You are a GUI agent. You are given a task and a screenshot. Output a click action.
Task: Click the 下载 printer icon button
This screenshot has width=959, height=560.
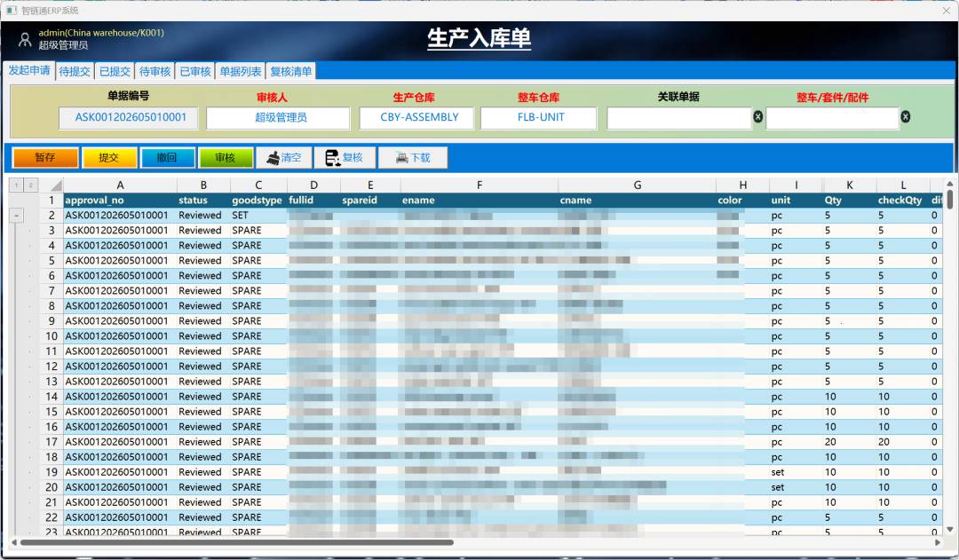tap(413, 158)
